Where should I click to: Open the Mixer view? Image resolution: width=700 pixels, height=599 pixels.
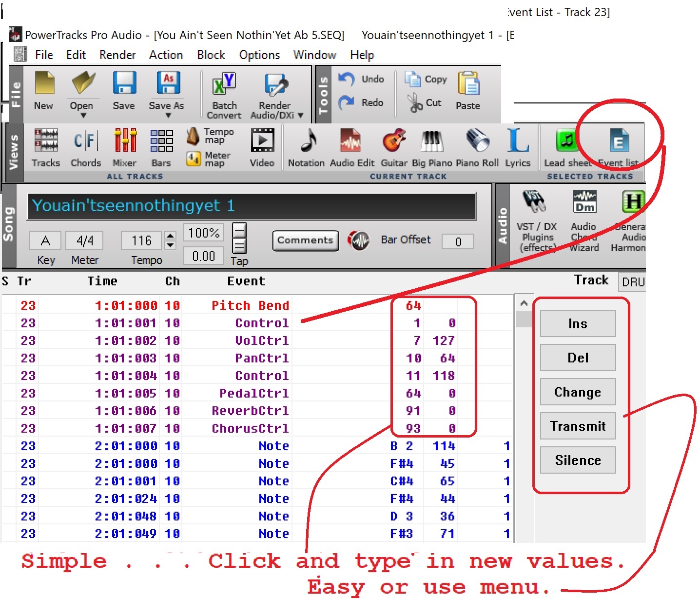pos(125,147)
